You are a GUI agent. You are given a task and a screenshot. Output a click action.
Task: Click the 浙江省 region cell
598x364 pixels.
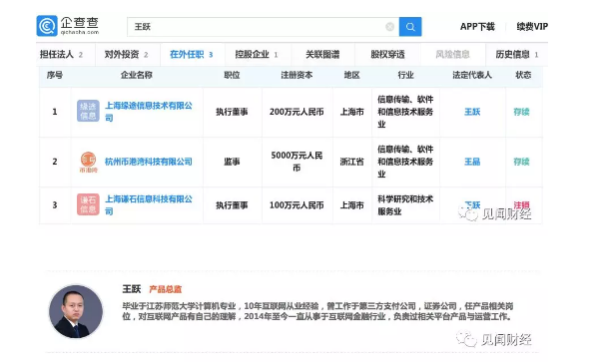click(351, 162)
